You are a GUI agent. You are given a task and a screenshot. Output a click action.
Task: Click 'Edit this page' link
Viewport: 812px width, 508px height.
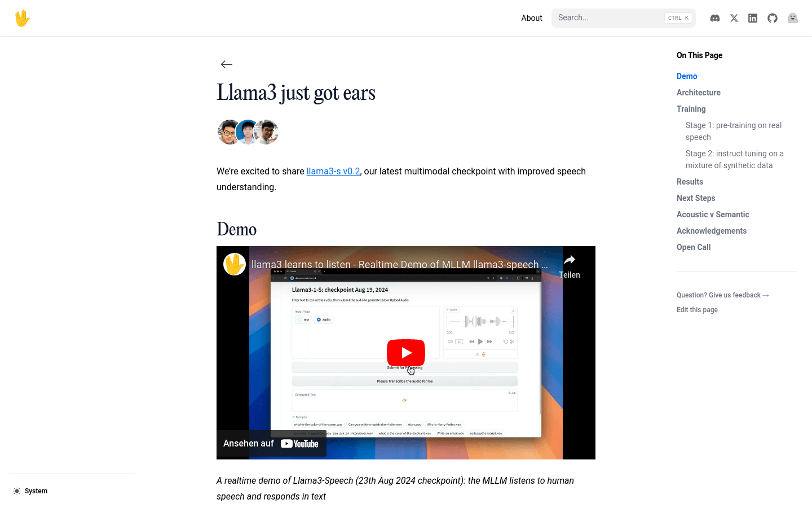697,310
